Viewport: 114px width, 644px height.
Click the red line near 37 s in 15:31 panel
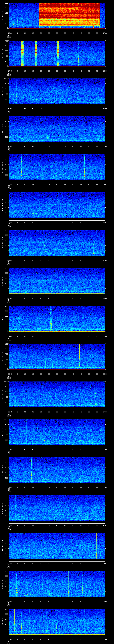(x=68, y=584)
